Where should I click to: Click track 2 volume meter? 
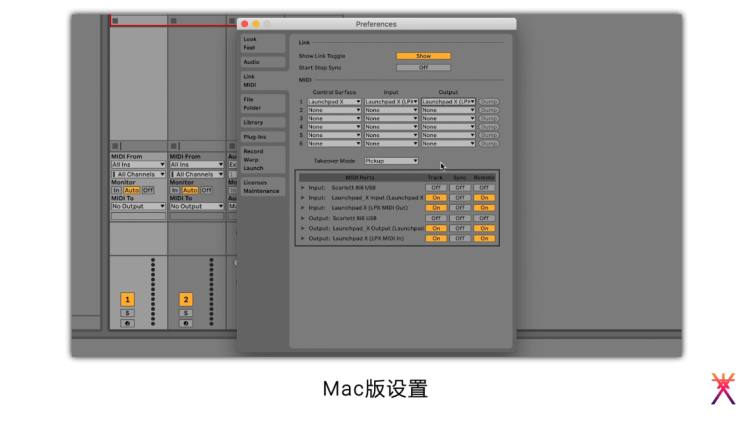pyautogui.click(x=211, y=292)
